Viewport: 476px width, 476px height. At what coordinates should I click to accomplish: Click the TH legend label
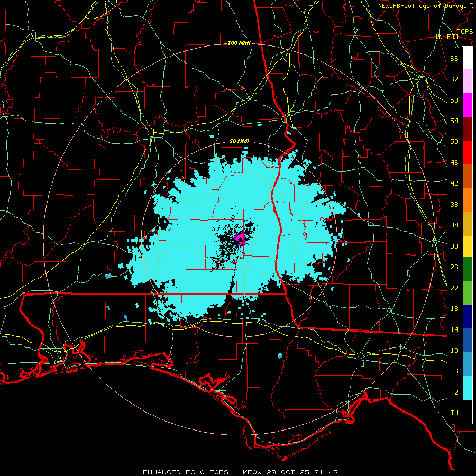tap(454, 413)
